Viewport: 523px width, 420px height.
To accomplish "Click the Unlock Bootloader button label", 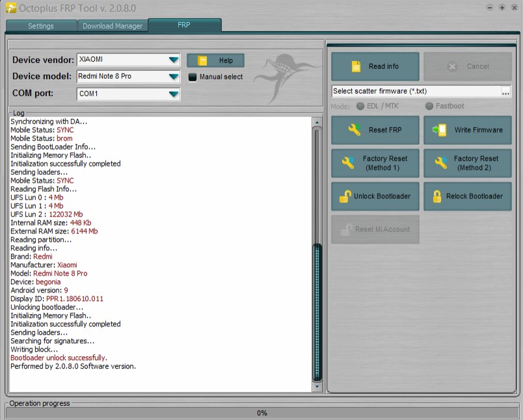I will pos(382,196).
